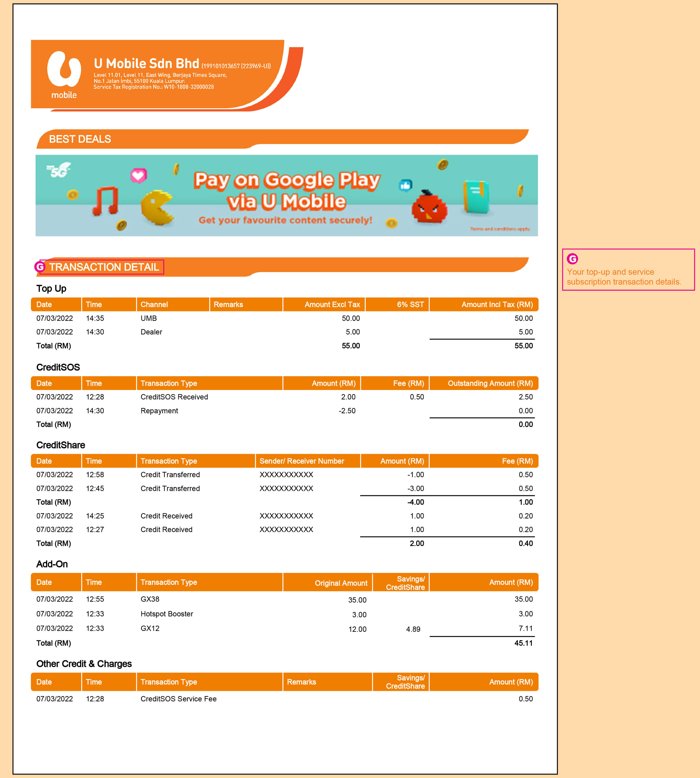Click Credit Received in the 12:27 row
Screen dimensions: 700x778
166,530
